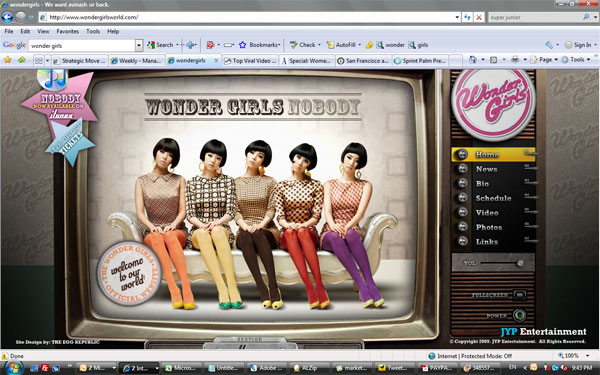This screenshot has width=600, height=375.
Task: Find the word 'wonder' toolbar button
Action: coord(390,45)
